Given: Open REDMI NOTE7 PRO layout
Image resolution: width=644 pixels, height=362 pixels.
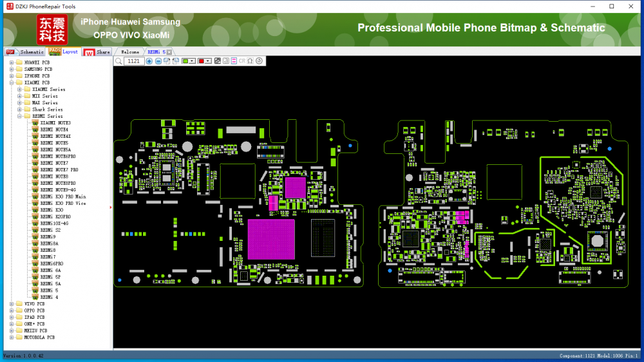Looking at the screenshot, I should click(x=59, y=169).
